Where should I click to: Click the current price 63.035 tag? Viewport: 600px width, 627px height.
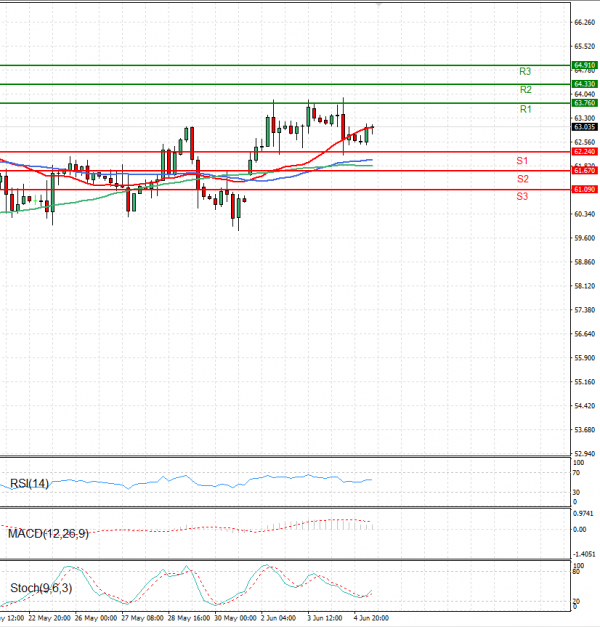click(585, 127)
